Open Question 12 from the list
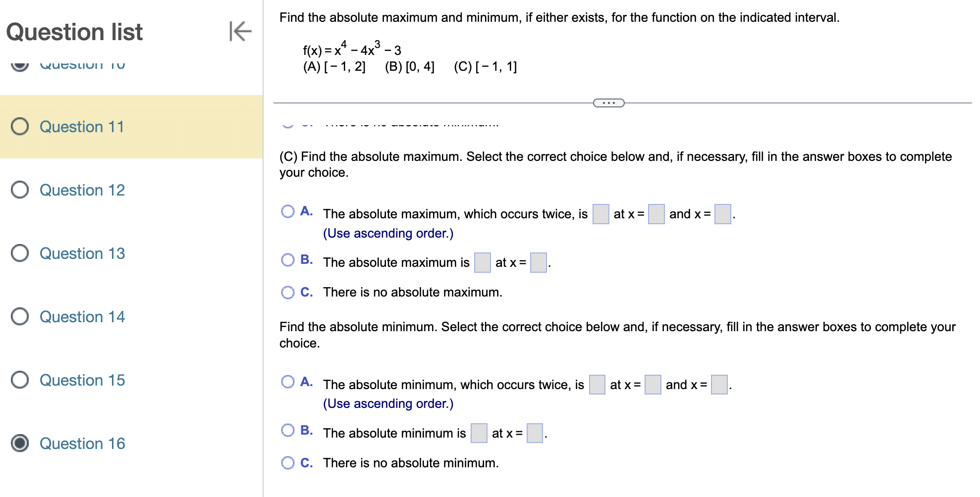Screen dimensions: 980x497 point(82,190)
